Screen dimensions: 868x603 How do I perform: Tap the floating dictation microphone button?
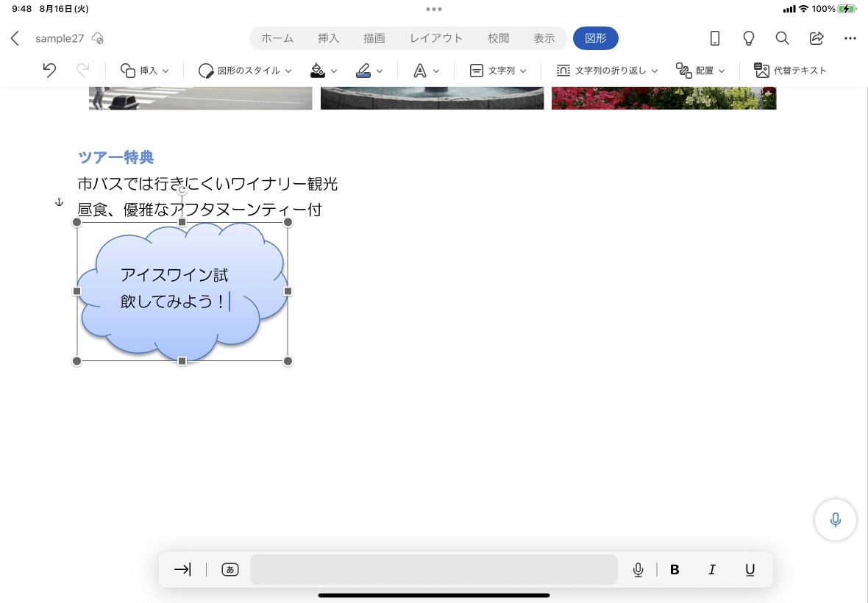836,519
